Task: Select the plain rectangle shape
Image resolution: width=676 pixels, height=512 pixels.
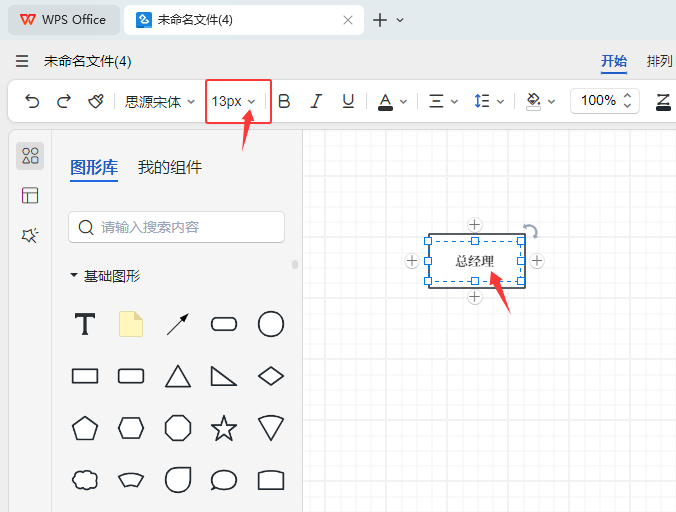Action: [85, 376]
